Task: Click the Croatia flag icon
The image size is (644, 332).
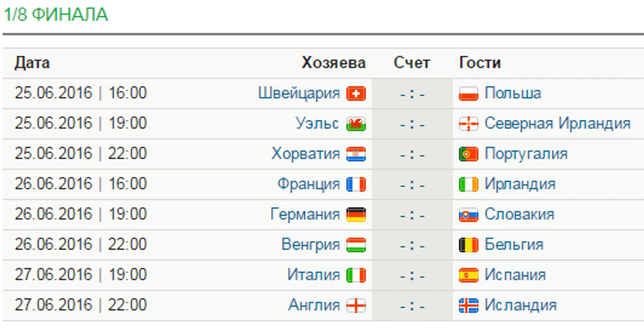Action: pyautogui.click(x=356, y=154)
